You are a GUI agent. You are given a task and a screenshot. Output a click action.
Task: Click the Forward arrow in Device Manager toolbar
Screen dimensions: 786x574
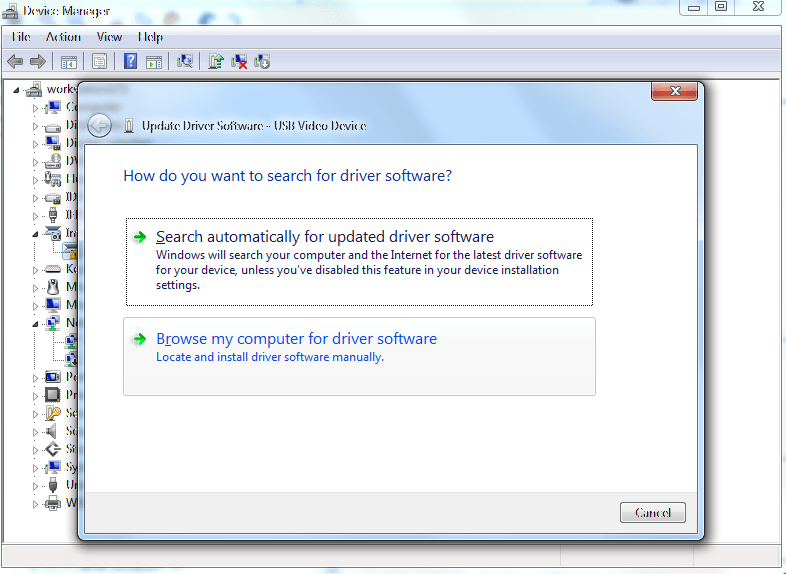click(38, 62)
